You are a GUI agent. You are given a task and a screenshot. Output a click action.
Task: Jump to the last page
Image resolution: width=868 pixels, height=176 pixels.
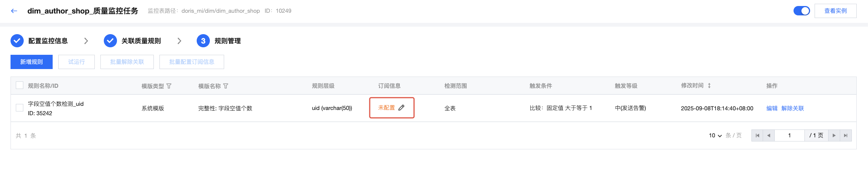tap(845, 135)
